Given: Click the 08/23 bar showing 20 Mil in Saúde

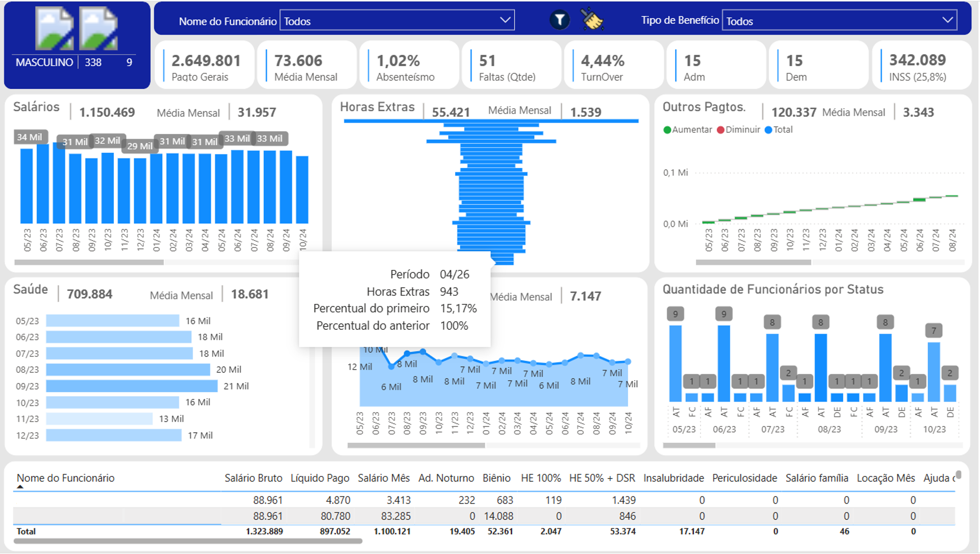Looking at the screenshot, I should [128, 369].
